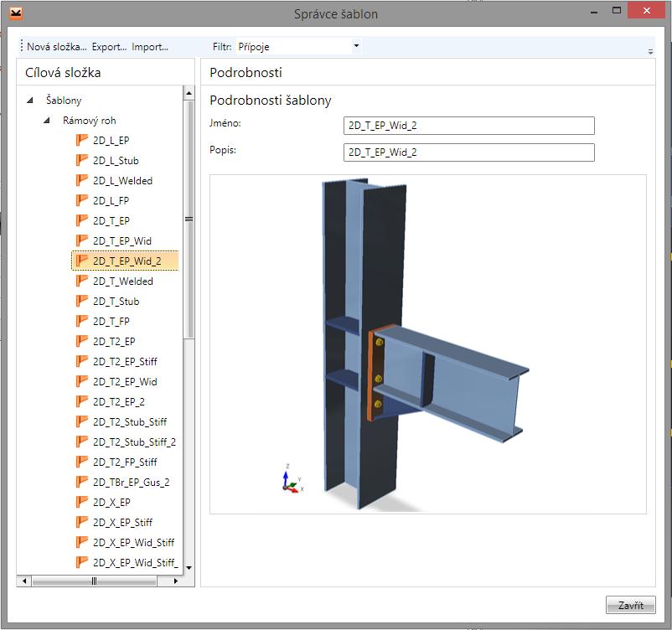Minimize the Správce šablon window
The height and width of the screenshot is (630, 672).
pos(593,13)
